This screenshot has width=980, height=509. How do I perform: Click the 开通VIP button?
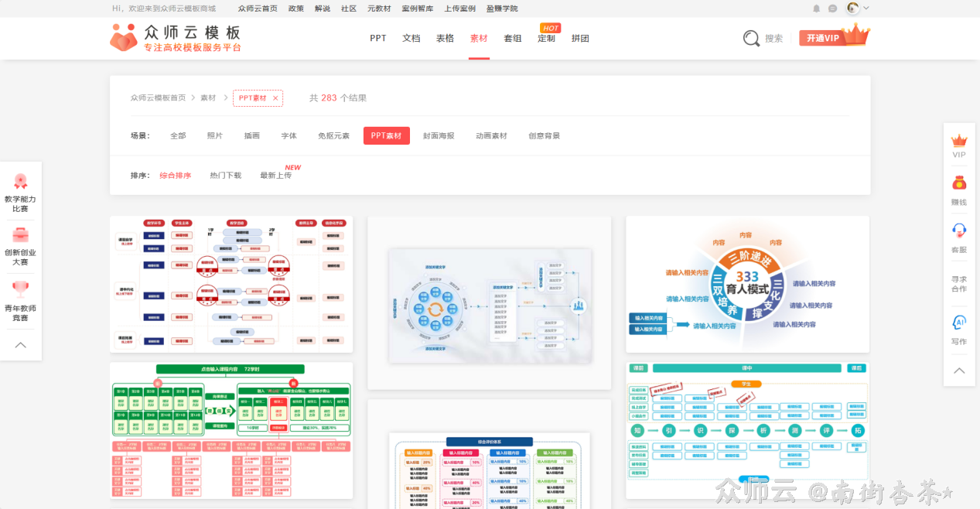823,38
